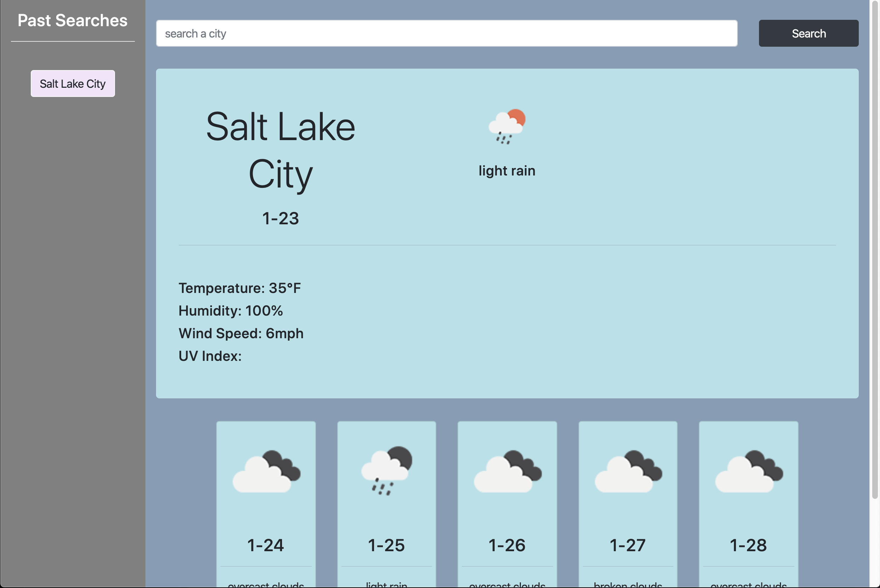This screenshot has width=880, height=588.
Task: Click the overcast clouds icon on the 1-24 card
Action: tap(265, 472)
